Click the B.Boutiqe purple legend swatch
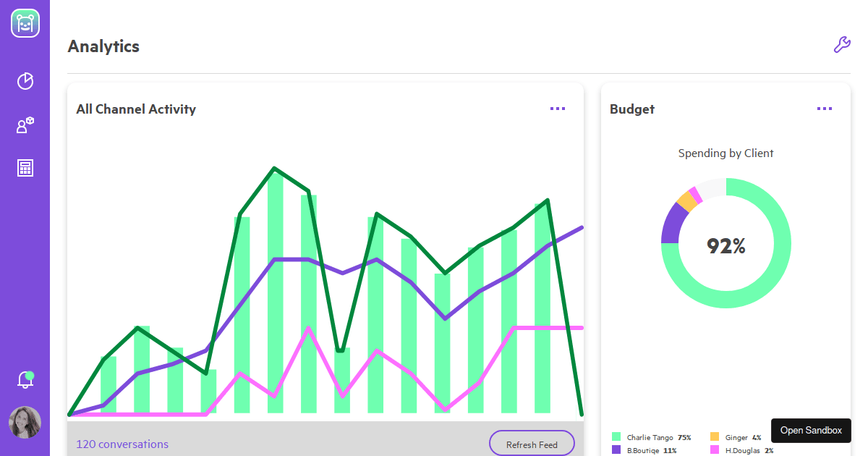This screenshot has height=456, width=868. tap(616, 450)
